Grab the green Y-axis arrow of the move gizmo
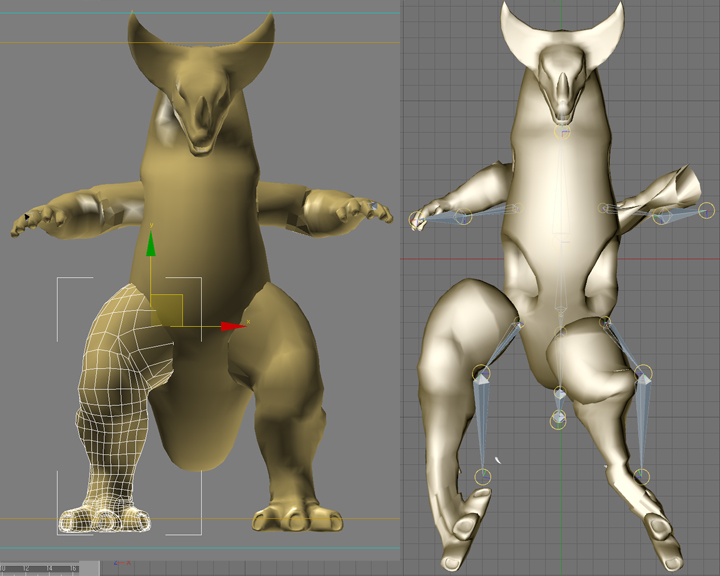 point(151,243)
